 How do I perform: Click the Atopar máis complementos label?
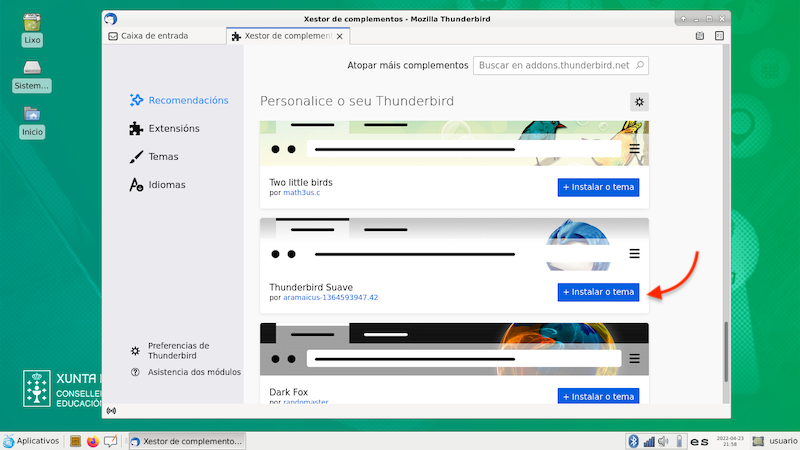point(408,65)
